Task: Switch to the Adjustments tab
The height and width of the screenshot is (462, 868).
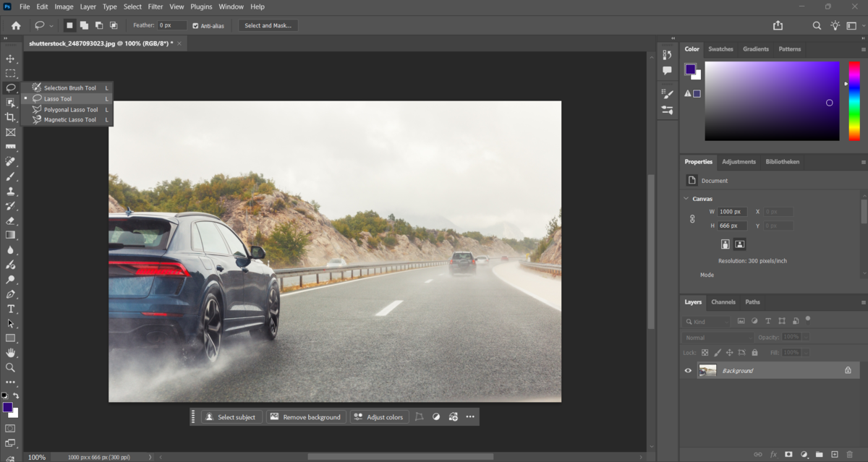Action: [739, 162]
